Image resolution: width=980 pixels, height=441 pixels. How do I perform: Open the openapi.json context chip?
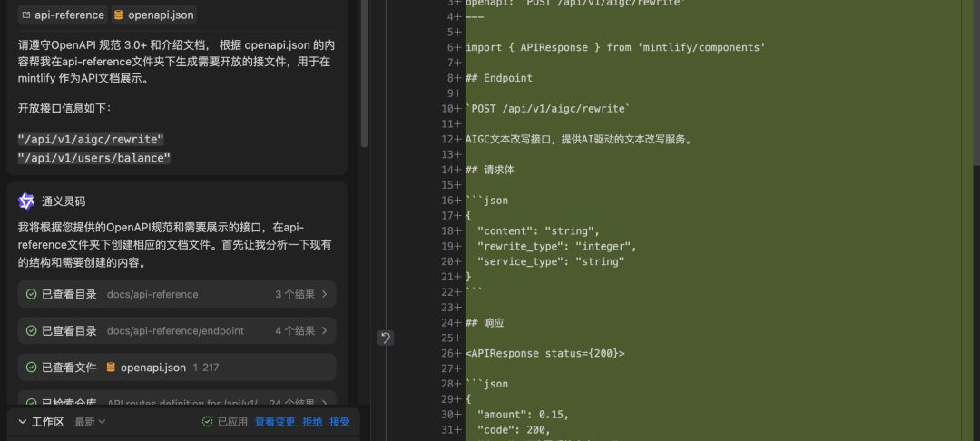pos(153,15)
